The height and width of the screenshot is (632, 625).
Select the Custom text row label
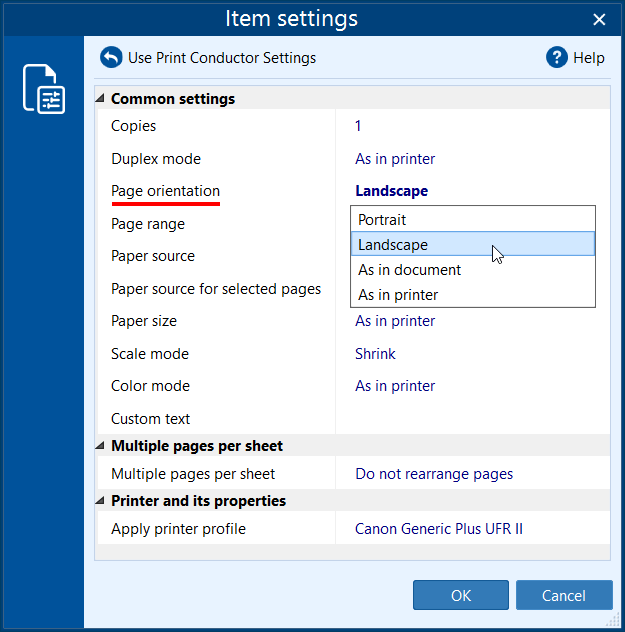click(150, 418)
